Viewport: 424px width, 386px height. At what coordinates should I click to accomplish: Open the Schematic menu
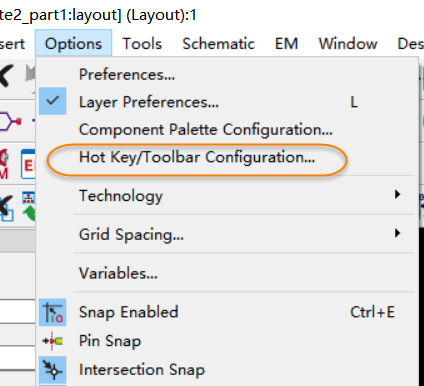(x=218, y=43)
